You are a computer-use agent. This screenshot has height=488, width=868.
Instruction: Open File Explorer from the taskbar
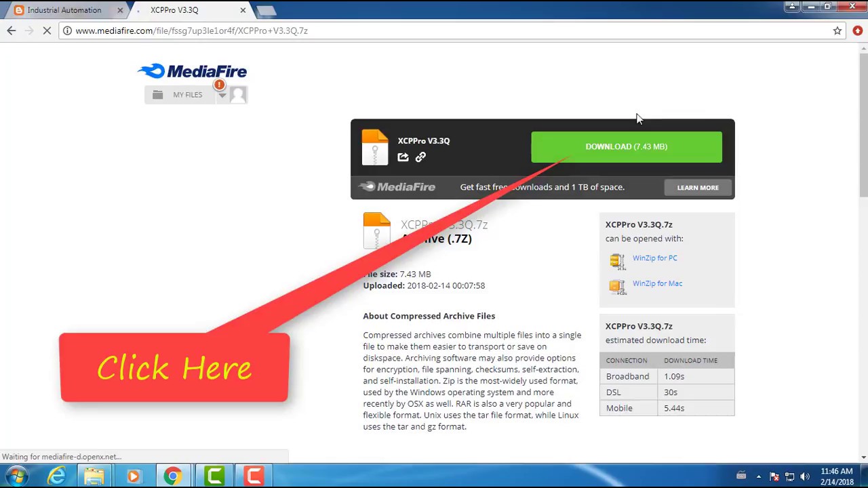(x=94, y=476)
